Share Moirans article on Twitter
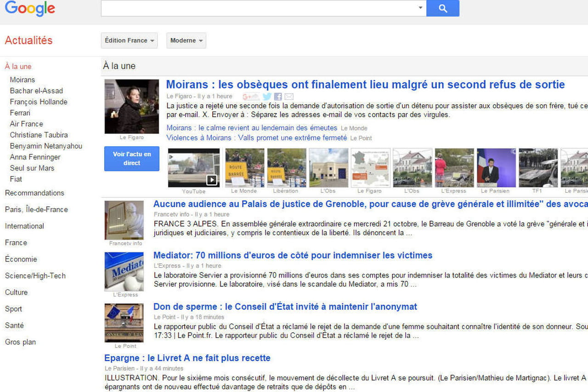This screenshot has height=392, width=588. (x=267, y=97)
